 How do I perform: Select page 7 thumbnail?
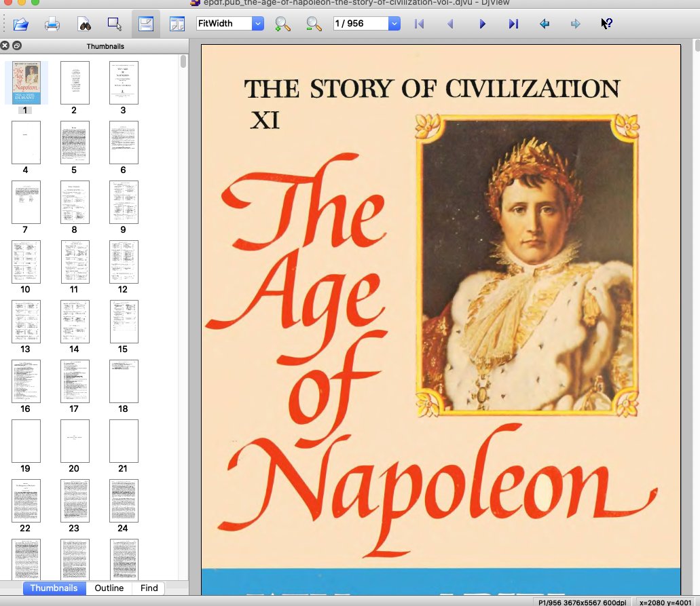pyautogui.click(x=26, y=202)
